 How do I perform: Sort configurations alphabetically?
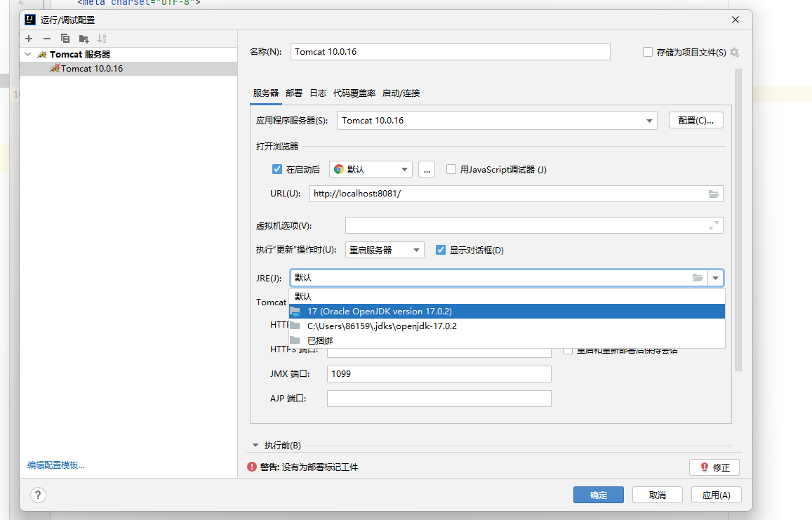point(102,39)
